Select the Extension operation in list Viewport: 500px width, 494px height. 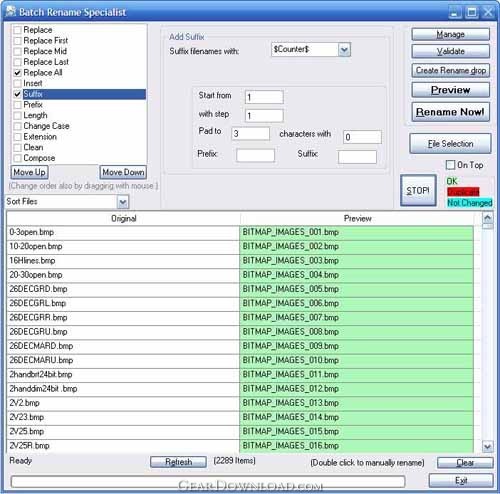[x=40, y=137]
